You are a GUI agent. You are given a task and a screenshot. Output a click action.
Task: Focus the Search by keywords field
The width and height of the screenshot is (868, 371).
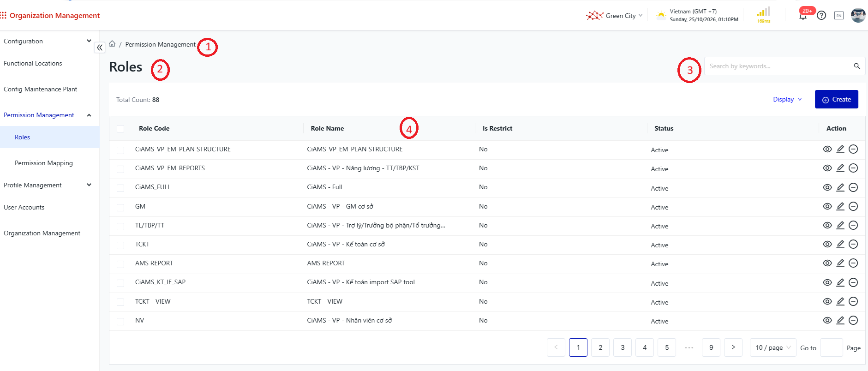tap(780, 66)
